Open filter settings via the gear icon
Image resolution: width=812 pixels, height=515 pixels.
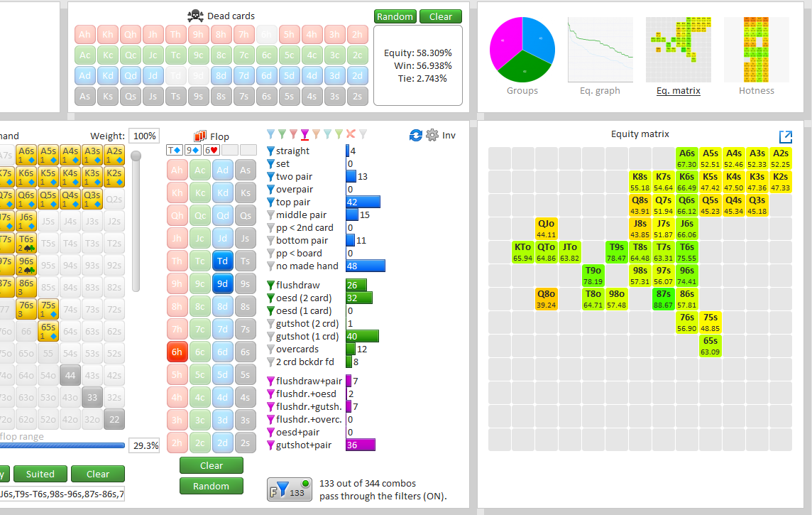pyautogui.click(x=432, y=135)
